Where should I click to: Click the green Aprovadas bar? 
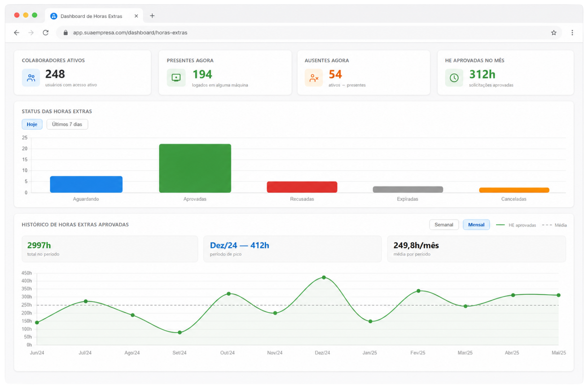(x=195, y=168)
